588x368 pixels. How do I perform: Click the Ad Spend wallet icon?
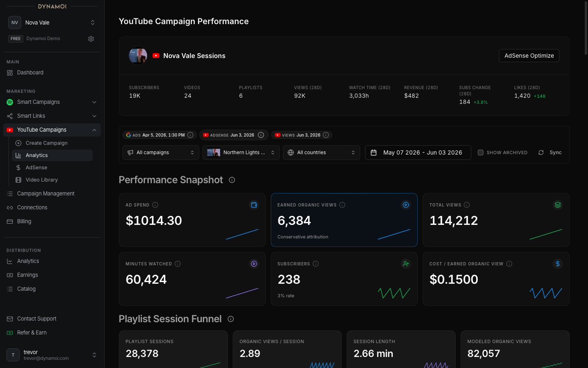pyautogui.click(x=254, y=205)
